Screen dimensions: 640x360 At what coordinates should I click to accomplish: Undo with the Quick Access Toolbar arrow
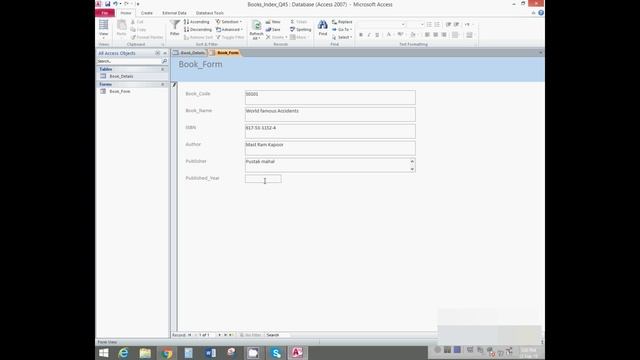[116, 4]
